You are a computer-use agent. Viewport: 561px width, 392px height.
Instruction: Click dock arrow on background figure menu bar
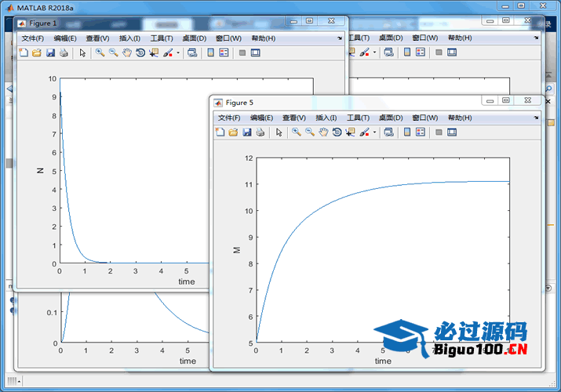[536, 38]
